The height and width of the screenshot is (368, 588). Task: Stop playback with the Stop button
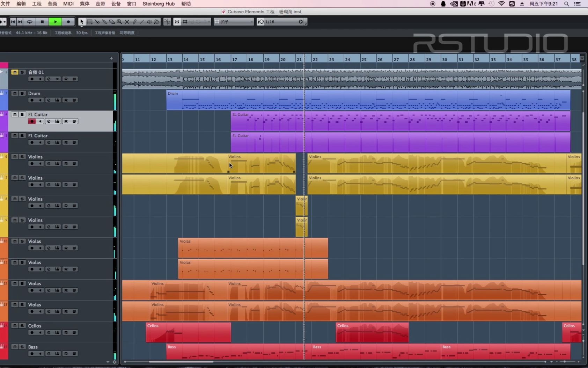click(42, 22)
